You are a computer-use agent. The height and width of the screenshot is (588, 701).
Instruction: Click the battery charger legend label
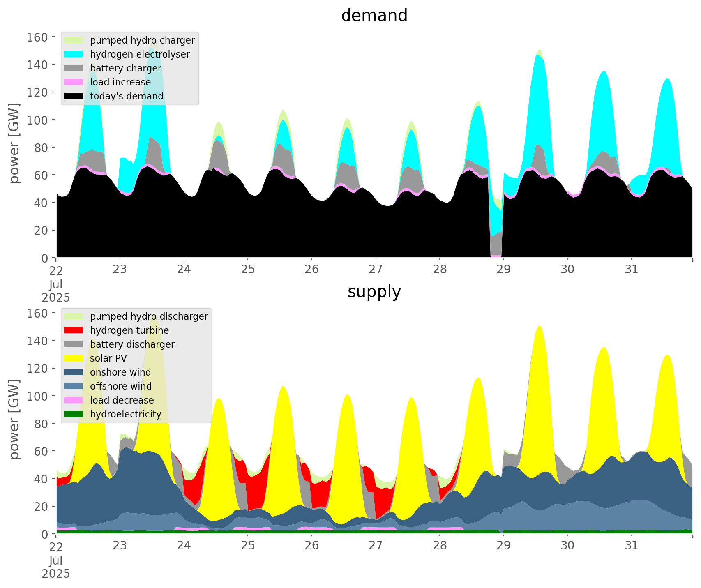[x=125, y=68]
